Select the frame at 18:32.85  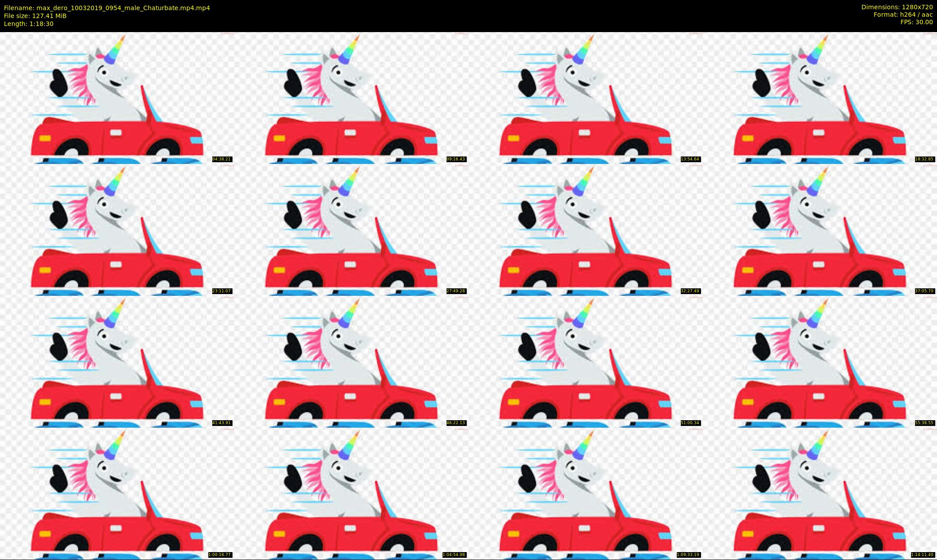tap(820, 98)
